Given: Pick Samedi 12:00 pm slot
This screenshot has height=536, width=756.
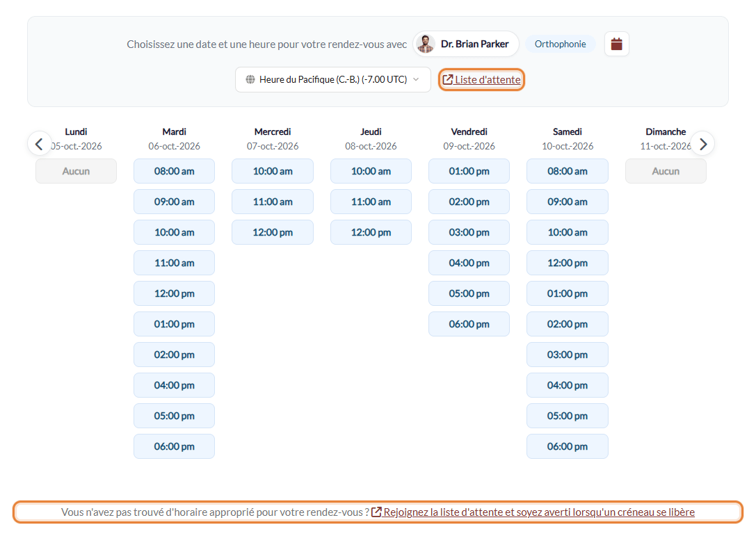Looking at the screenshot, I should [x=568, y=263].
